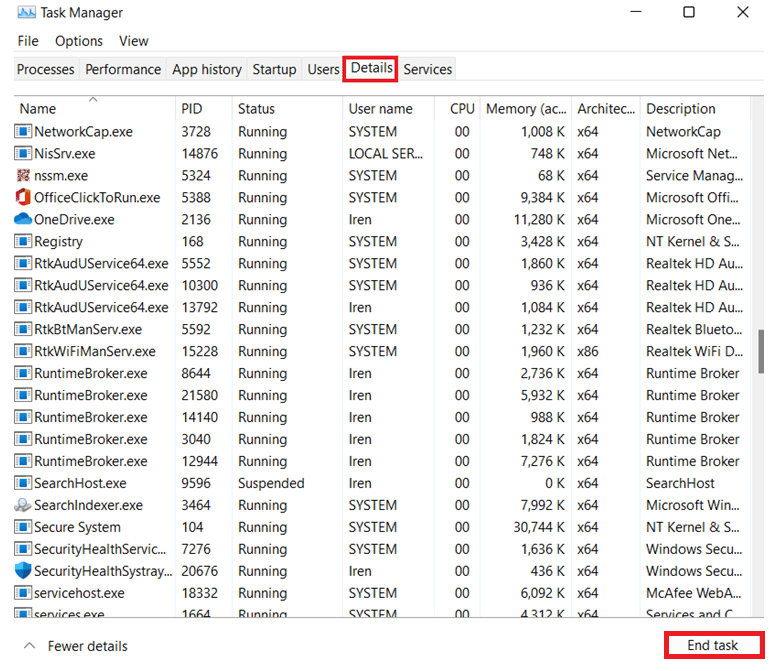Click the OfficeClickToRun.exe Office icon
Screen dimensions: 769x671
pyautogui.click(x=23, y=197)
